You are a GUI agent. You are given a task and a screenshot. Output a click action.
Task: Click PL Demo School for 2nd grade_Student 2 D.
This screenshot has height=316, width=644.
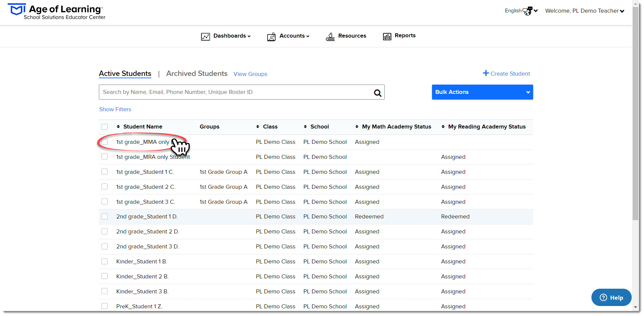point(325,231)
